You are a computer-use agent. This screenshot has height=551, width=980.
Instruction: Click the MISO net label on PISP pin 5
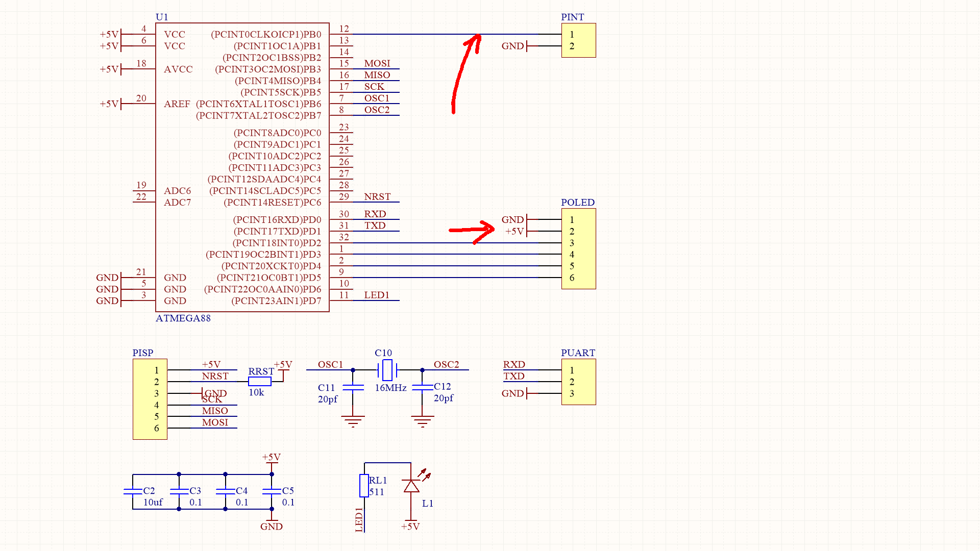click(215, 411)
